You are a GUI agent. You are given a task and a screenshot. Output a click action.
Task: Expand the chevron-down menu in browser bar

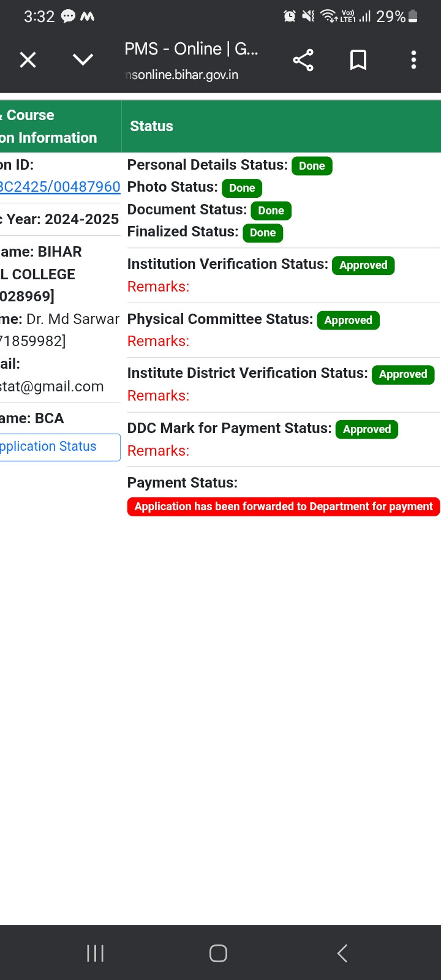[x=83, y=60]
